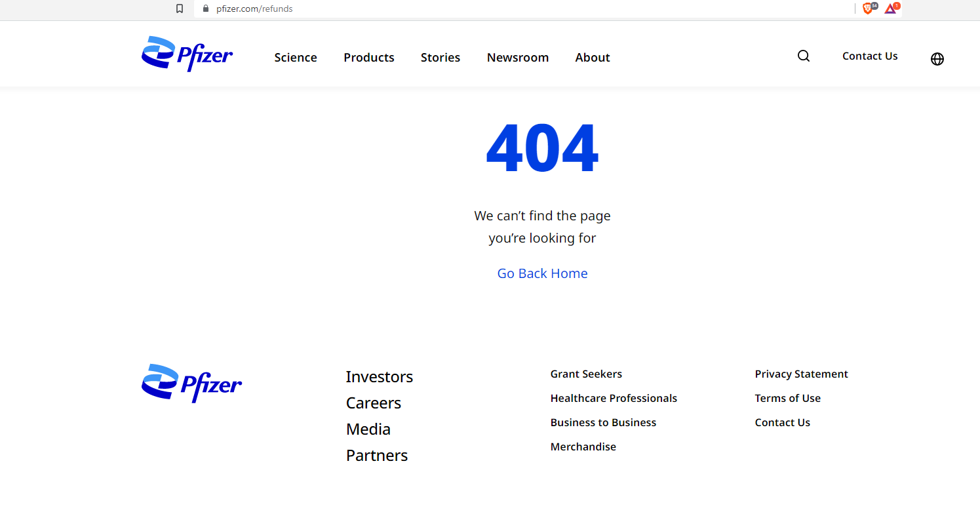Click the large 404 heading text
Image resolution: width=980 pixels, height=516 pixels.
click(542, 149)
